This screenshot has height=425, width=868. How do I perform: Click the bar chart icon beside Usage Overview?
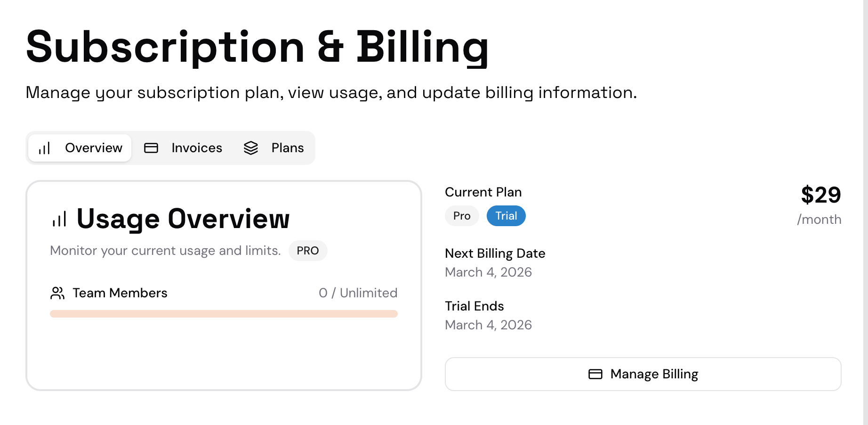[59, 219]
